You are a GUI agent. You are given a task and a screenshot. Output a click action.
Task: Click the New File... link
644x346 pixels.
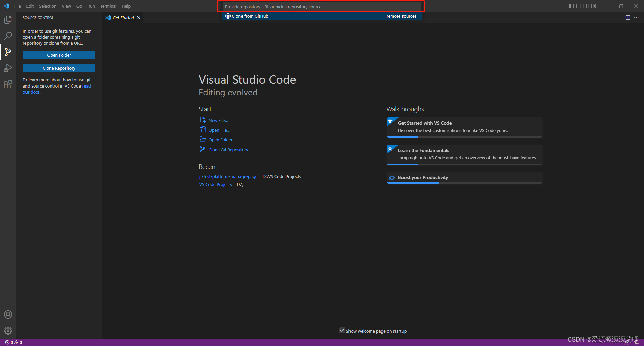[x=218, y=120]
